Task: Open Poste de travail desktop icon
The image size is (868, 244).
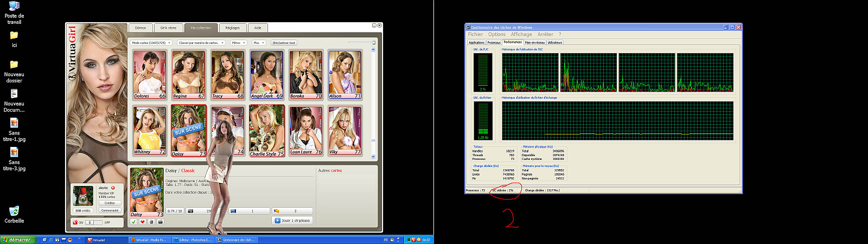Action: point(14,13)
